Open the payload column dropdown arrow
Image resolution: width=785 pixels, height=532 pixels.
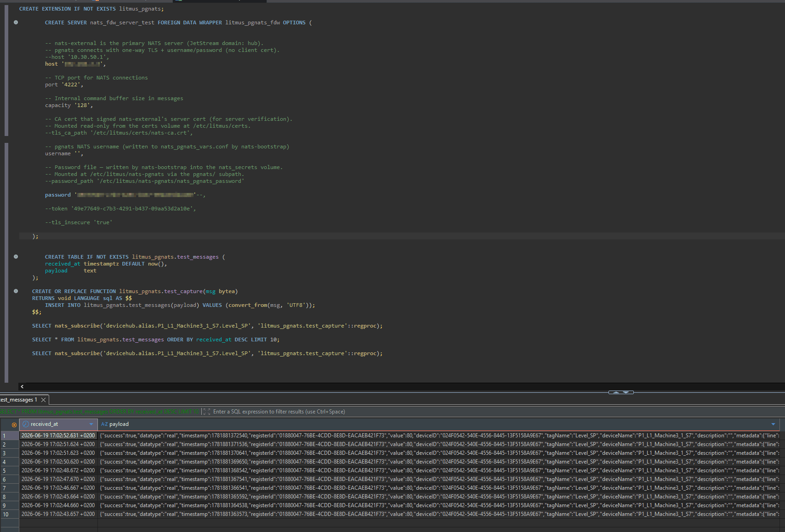coord(773,424)
